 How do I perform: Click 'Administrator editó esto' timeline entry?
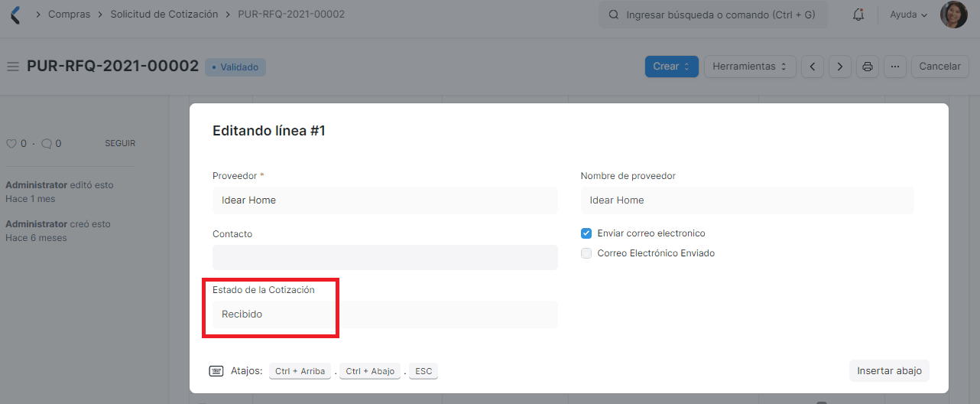point(60,185)
